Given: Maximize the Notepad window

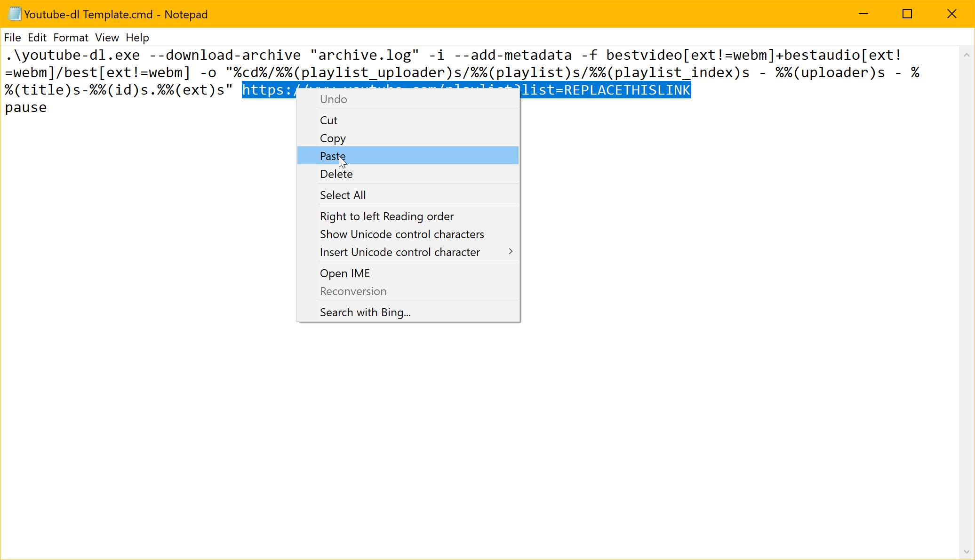Looking at the screenshot, I should [907, 14].
